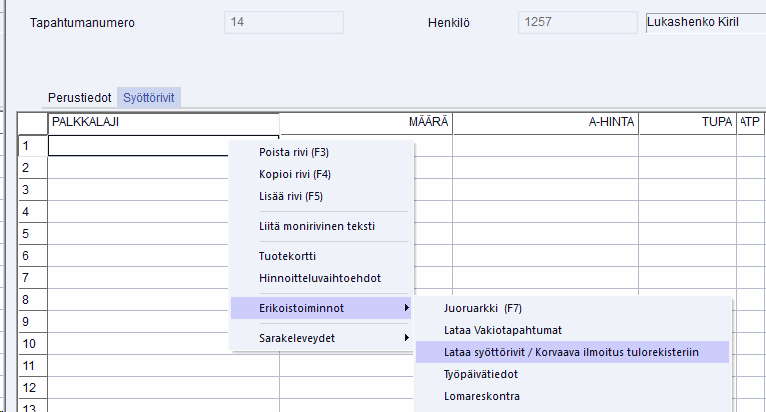This screenshot has height=412, width=766.
Task: Select Liitä monirivinen teksti option
Action: [x=317, y=226]
